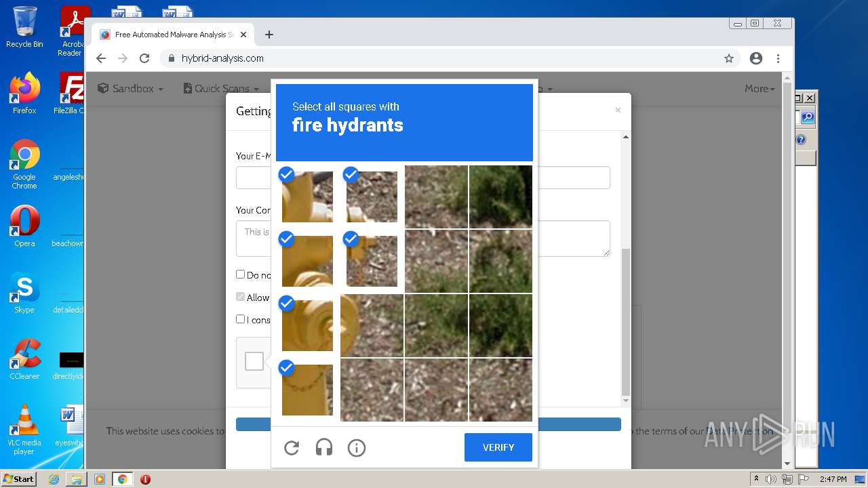Click the help icon in background window

801,140
